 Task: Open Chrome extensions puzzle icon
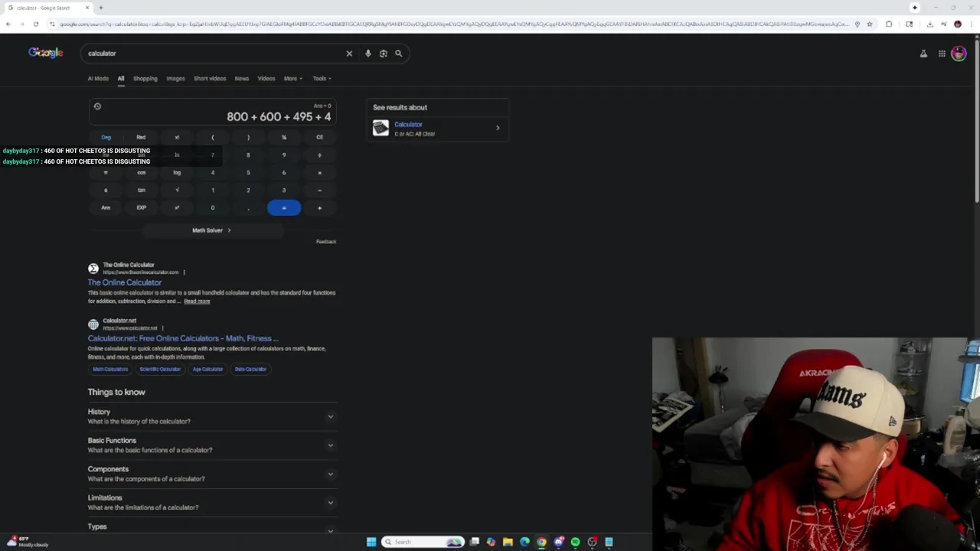[889, 24]
